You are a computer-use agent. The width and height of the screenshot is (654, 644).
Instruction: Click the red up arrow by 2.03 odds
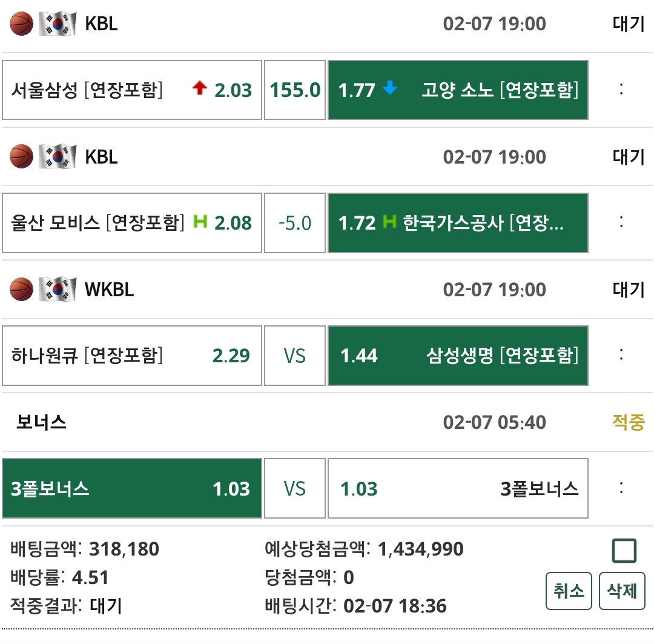click(x=199, y=89)
